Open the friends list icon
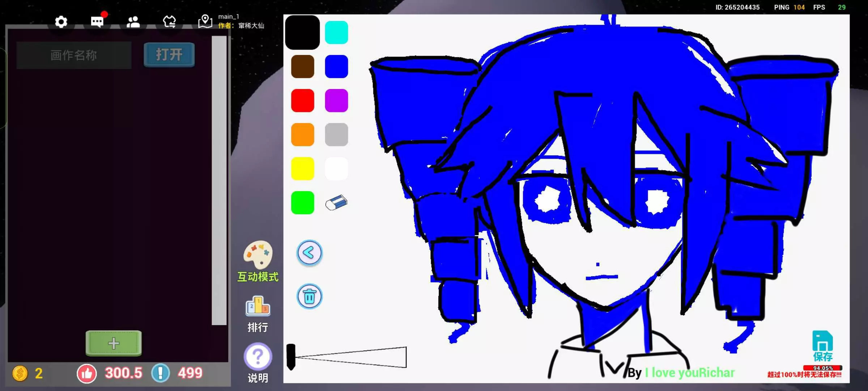 click(x=133, y=22)
